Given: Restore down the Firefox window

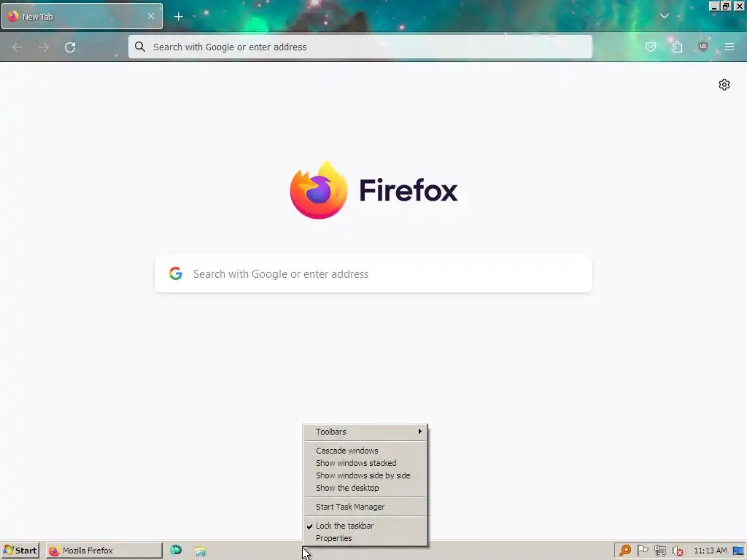Looking at the screenshot, I should [726, 6].
